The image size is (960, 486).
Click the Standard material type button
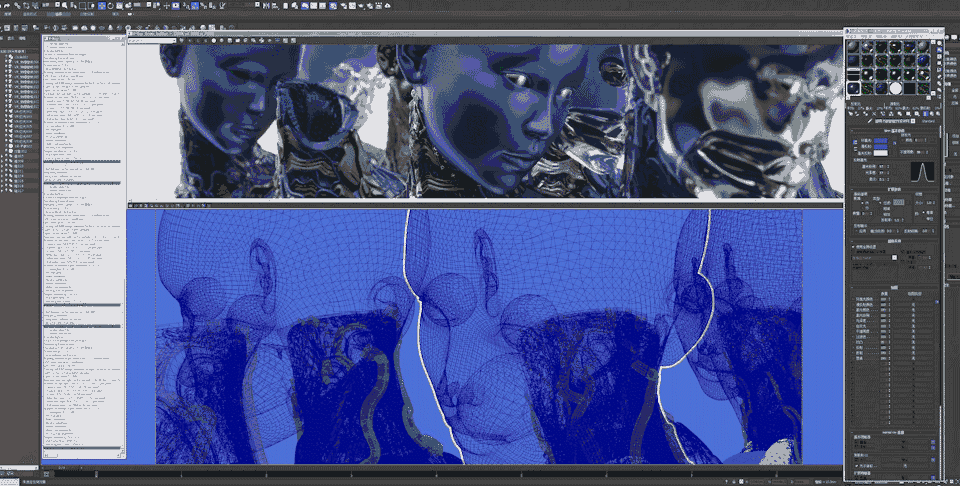tap(928, 121)
